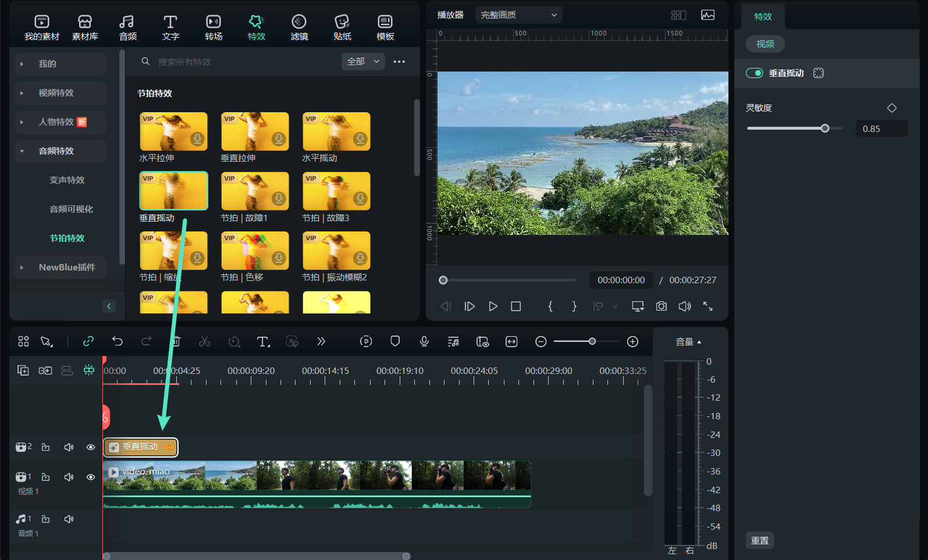Expand the 视频特效 category
The image size is (928, 560).
(56, 93)
